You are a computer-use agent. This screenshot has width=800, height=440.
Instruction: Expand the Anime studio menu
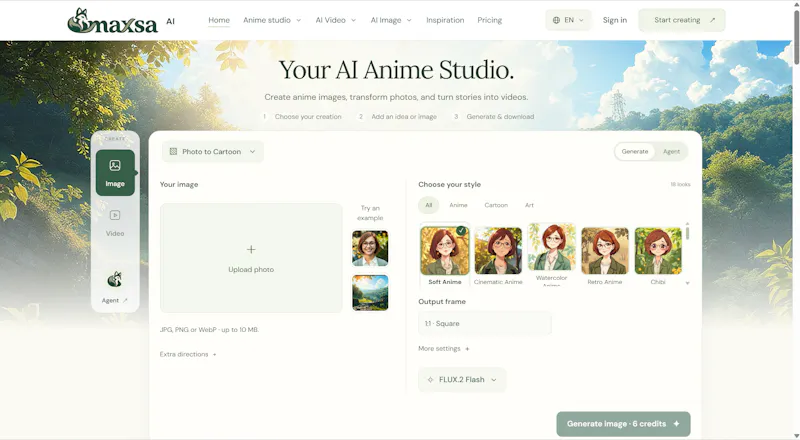point(272,20)
